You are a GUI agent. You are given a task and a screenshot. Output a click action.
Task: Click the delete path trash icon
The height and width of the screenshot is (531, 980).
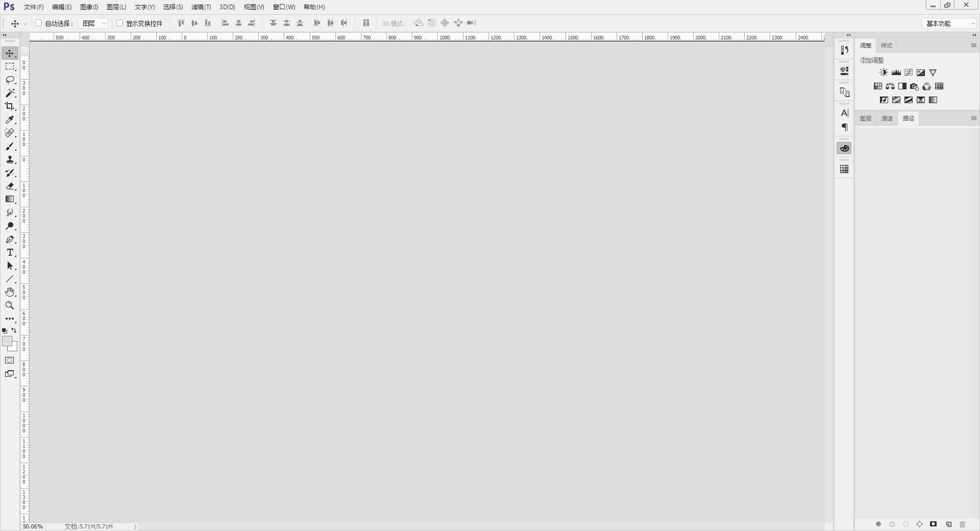[x=962, y=524]
